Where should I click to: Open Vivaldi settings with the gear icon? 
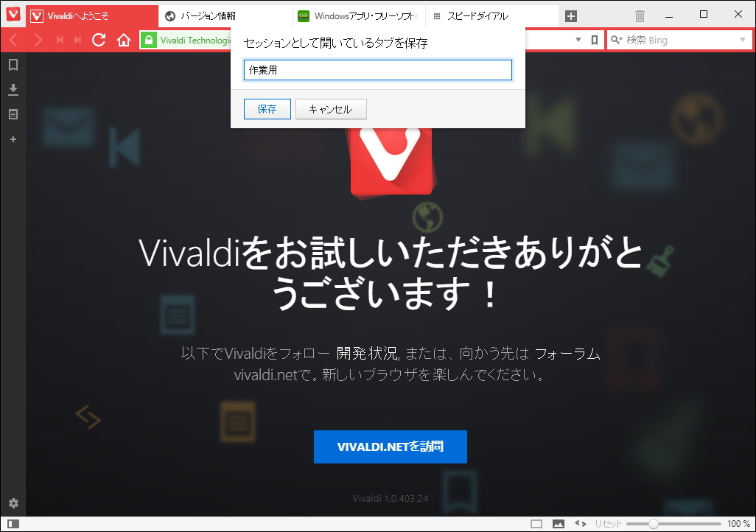click(x=12, y=503)
